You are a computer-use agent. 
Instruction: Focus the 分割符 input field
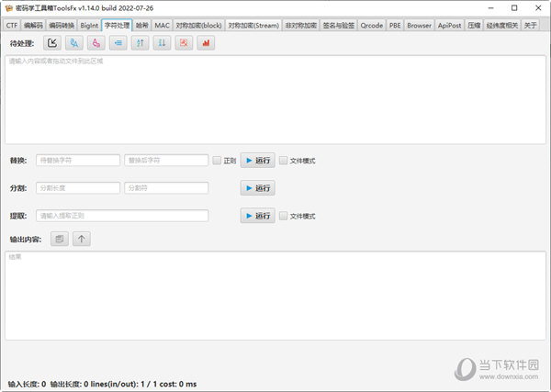click(166, 188)
